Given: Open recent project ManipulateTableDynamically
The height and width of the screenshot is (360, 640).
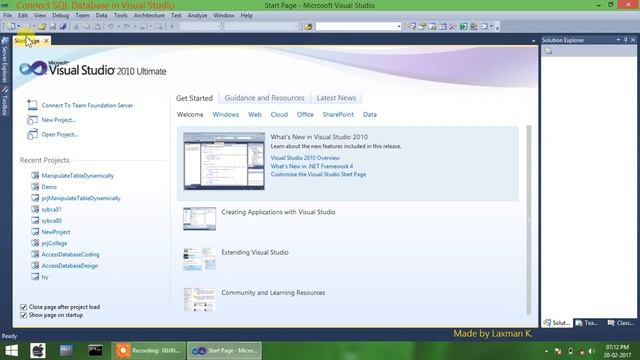Looking at the screenshot, I should pos(78,176).
